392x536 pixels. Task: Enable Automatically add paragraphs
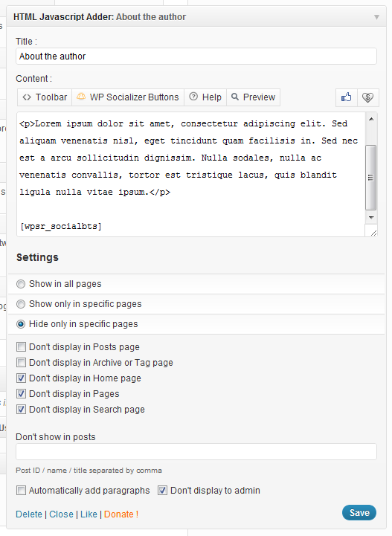coord(22,491)
